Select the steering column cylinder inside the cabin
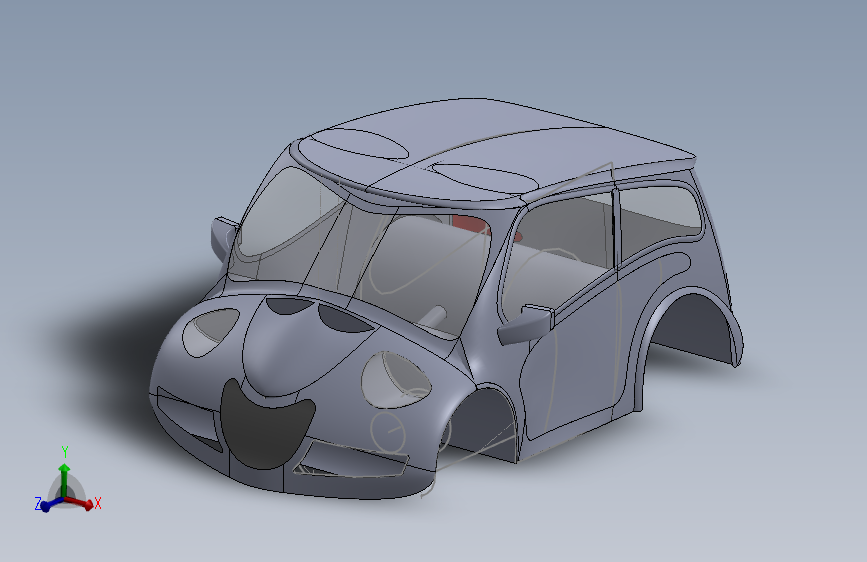Screen dimensions: 867x562 pyautogui.click(x=433, y=317)
